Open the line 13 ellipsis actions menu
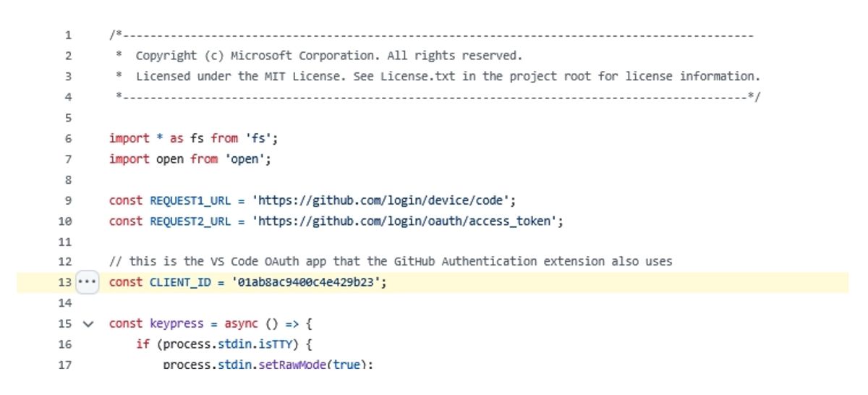The width and height of the screenshot is (868, 395). pos(87,283)
